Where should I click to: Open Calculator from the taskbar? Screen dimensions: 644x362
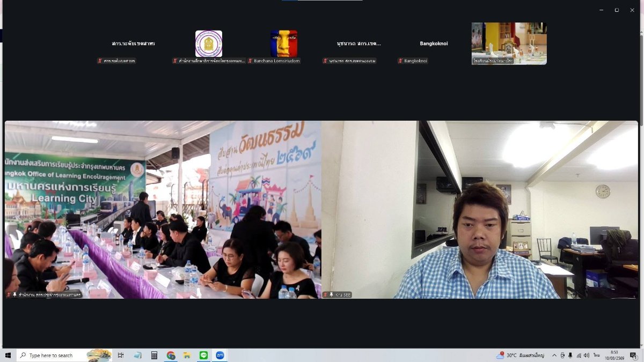(x=154, y=355)
